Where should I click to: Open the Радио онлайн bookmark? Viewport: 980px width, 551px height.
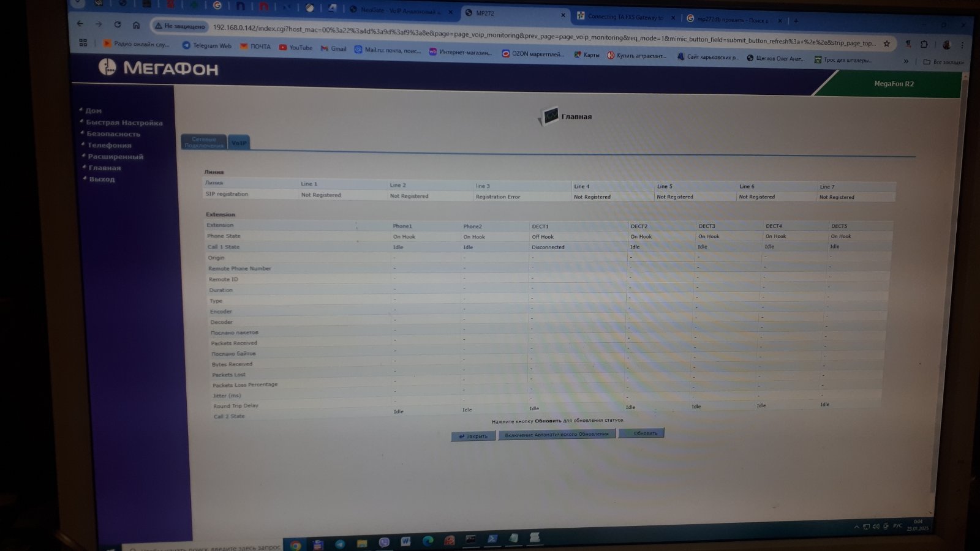(137, 44)
